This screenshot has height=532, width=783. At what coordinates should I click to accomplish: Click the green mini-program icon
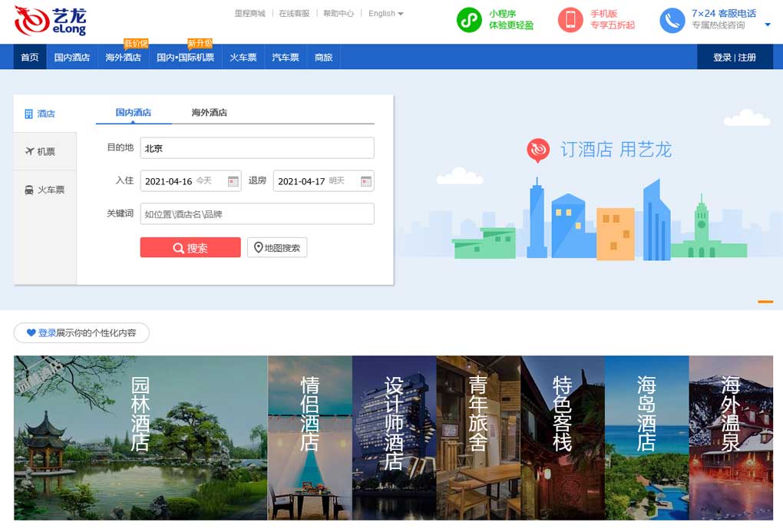point(469,20)
